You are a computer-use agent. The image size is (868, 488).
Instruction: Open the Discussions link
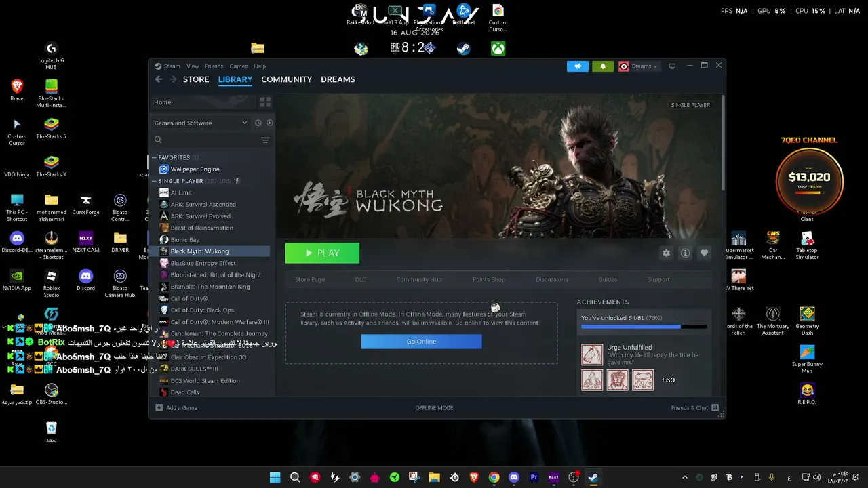coord(552,279)
